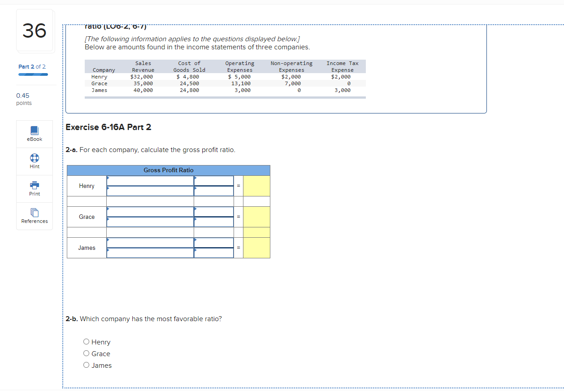Click Grace's gross profit ratio result cell
Image resolution: width=564 pixels, height=392 pixels.
pos(256,216)
